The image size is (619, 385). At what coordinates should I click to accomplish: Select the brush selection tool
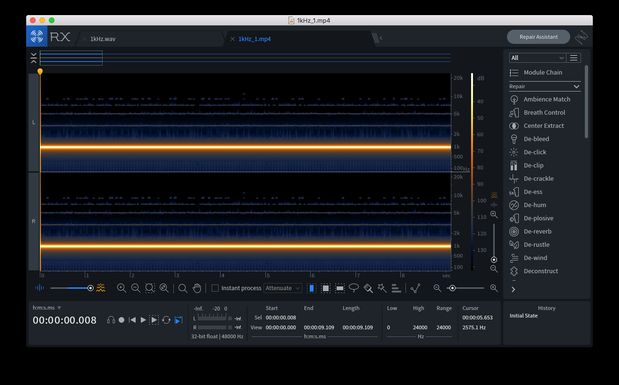368,288
